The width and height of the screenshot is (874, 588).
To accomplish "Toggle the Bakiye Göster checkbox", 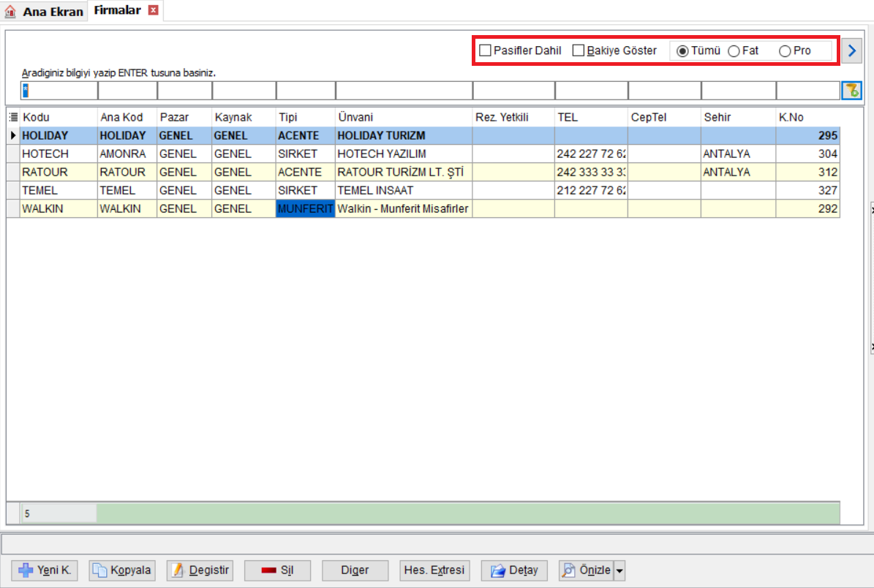I will point(579,50).
